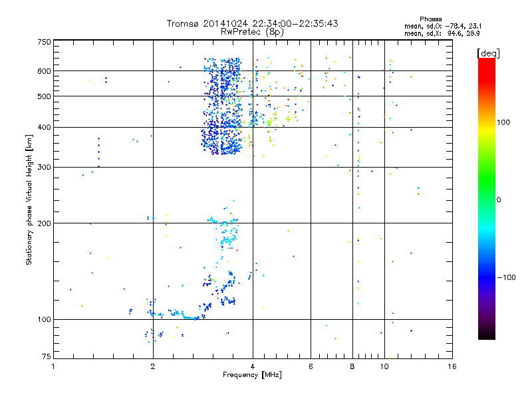Click the black bottom of the phase colorbar
The height and width of the screenshot is (399, 532).
[487, 334]
